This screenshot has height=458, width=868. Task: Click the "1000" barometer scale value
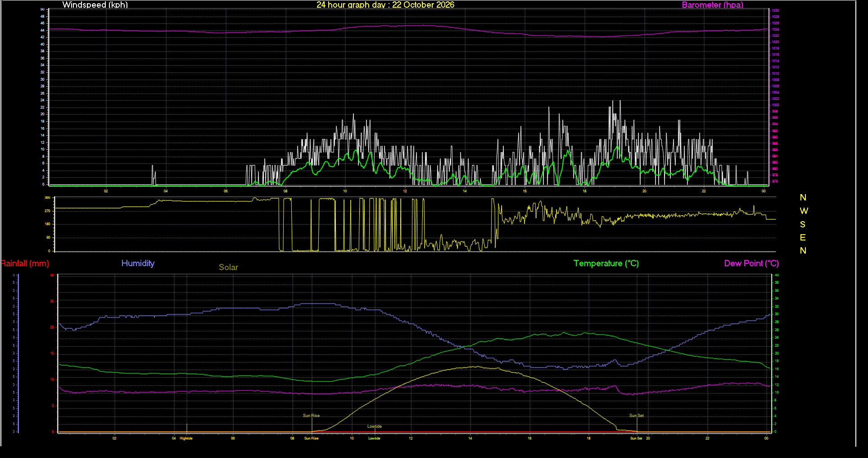[x=775, y=105]
